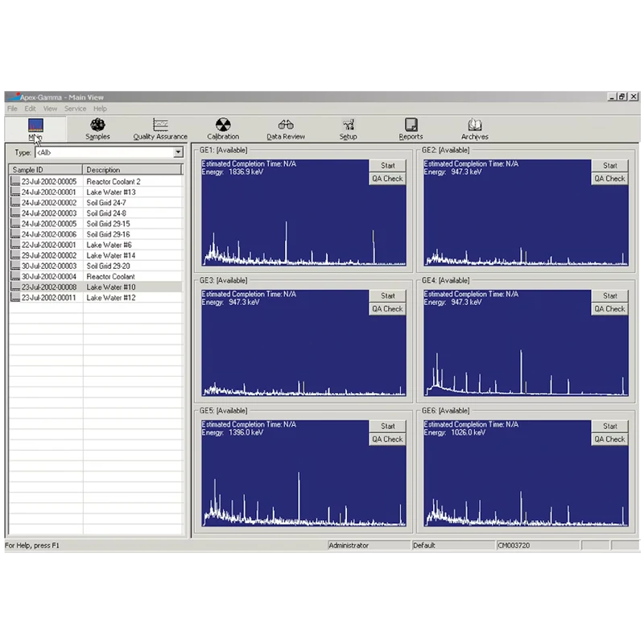Screen dimensions: 644x644
Task: Open the Samples toolbar icon
Action: (97, 126)
